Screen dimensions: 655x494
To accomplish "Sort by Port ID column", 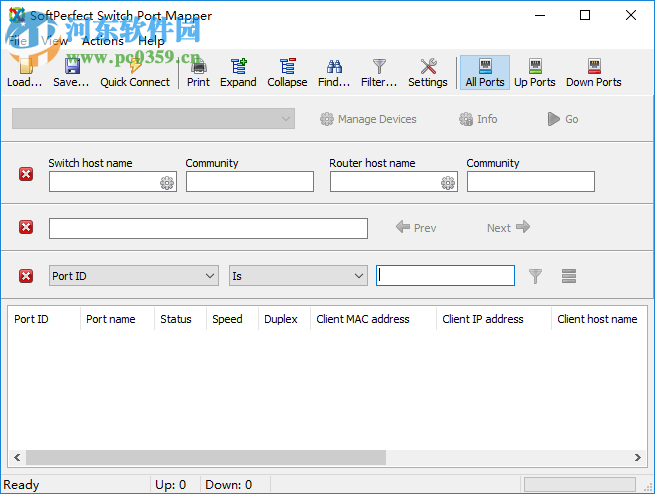I will 44,319.
